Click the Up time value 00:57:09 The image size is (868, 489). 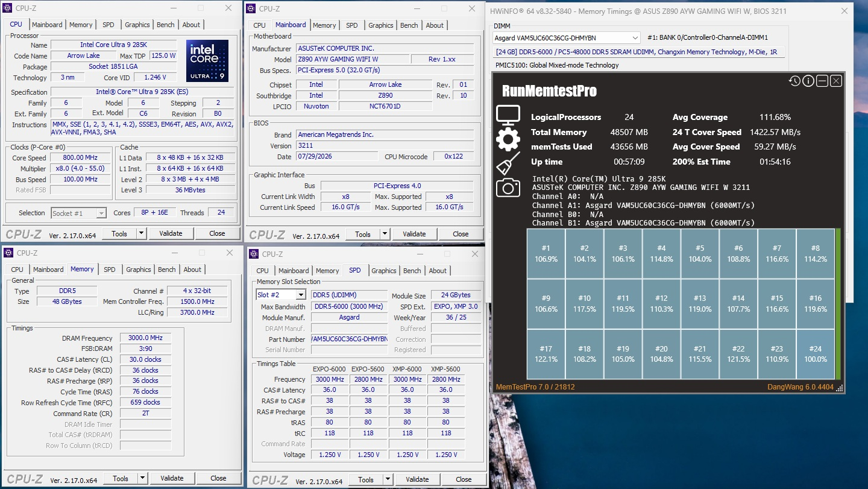pyautogui.click(x=629, y=162)
